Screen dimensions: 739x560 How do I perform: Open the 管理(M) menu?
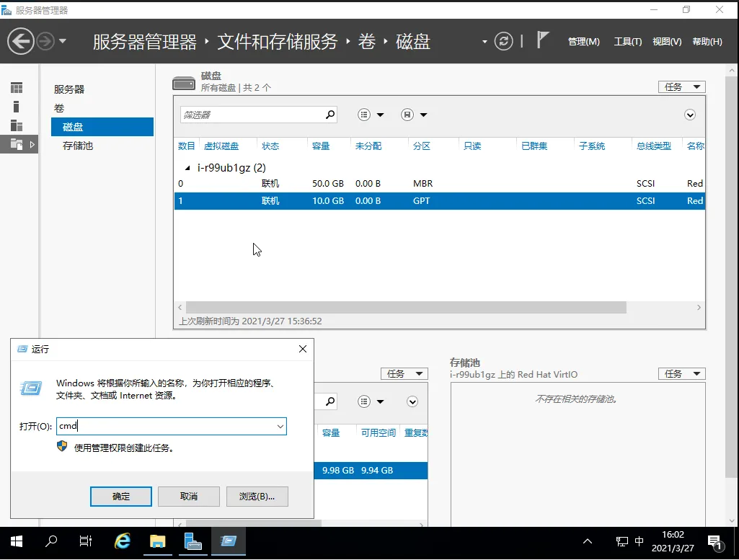583,42
